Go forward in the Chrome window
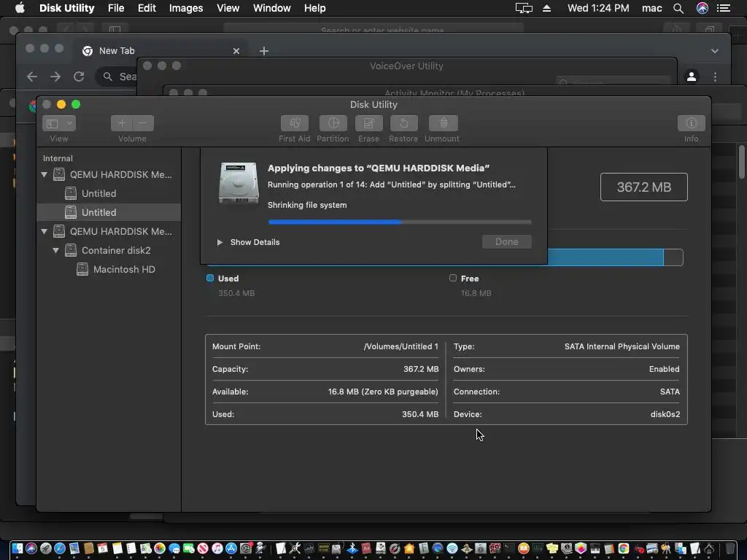This screenshot has height=560, width=747. pyautogui.click(x=55, y=77)
